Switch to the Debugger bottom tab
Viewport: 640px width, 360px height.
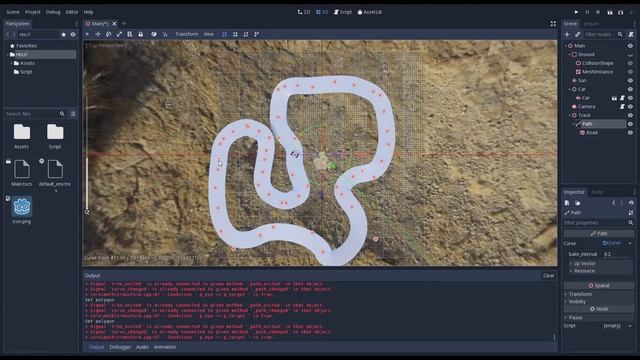[120, 347]
